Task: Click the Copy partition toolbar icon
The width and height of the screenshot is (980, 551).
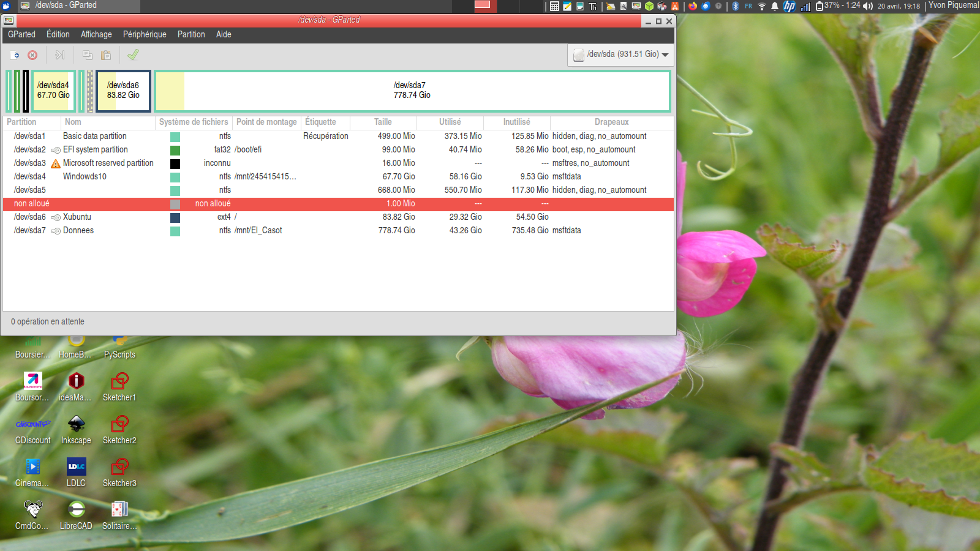Action: 88,55
